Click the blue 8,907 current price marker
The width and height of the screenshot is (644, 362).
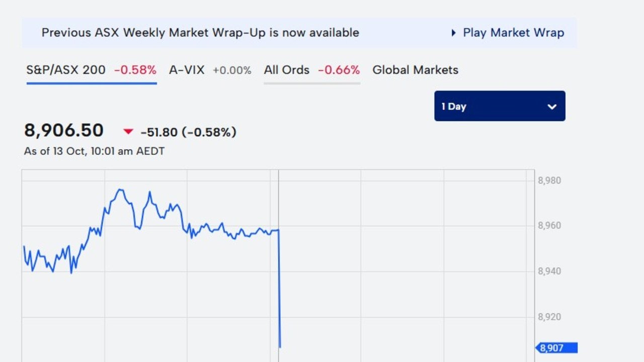[557, 347]
